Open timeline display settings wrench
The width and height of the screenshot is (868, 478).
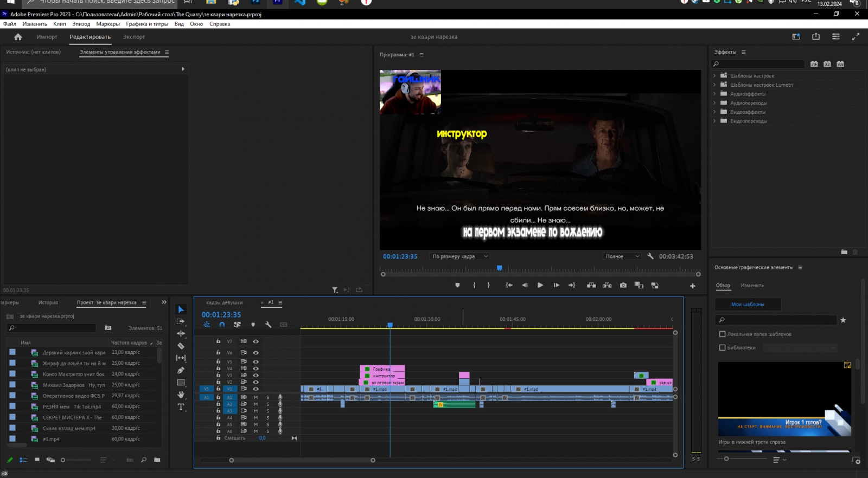pos(268,325)
